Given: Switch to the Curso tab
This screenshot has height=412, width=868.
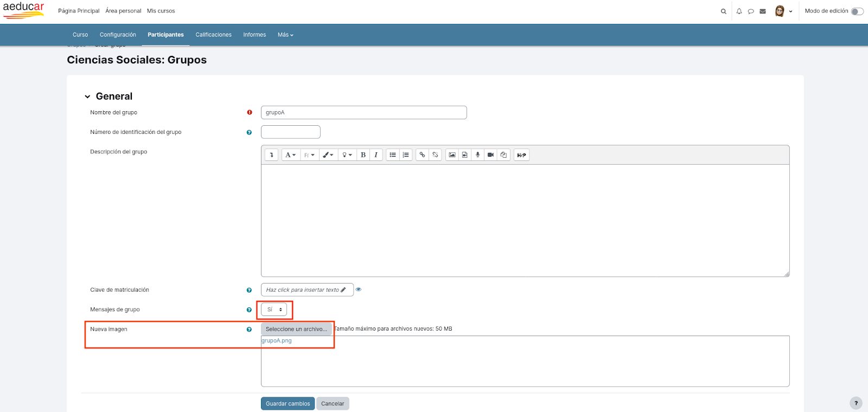Looking at the screenshot, I should tap(80, 35).
